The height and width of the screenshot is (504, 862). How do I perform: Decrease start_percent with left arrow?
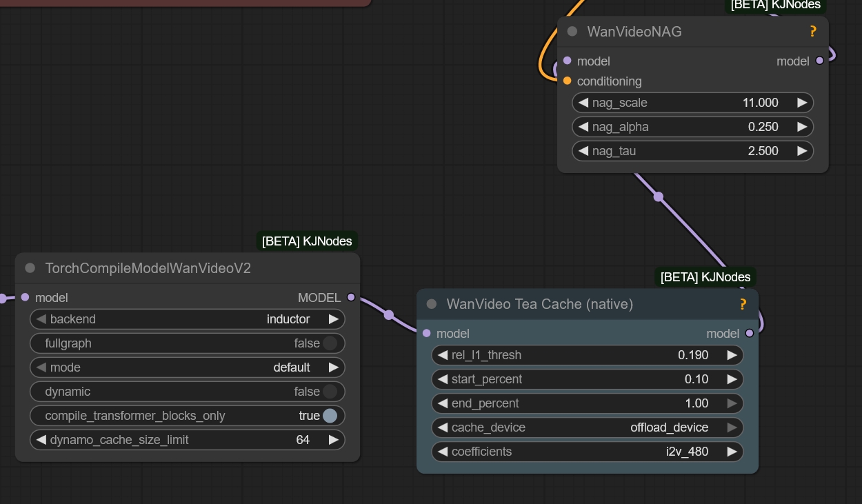coord(443,379)
